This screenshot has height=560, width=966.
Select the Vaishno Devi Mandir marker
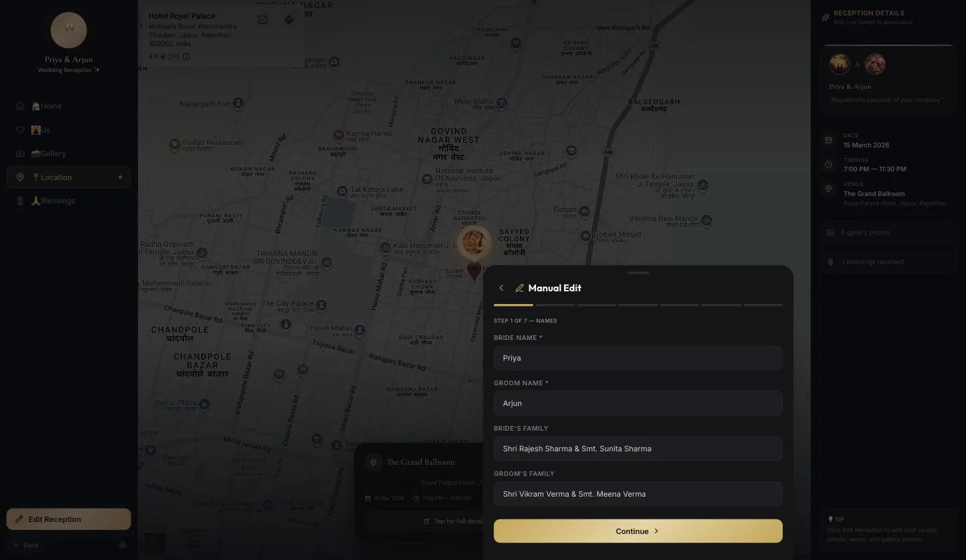point(707,220)
